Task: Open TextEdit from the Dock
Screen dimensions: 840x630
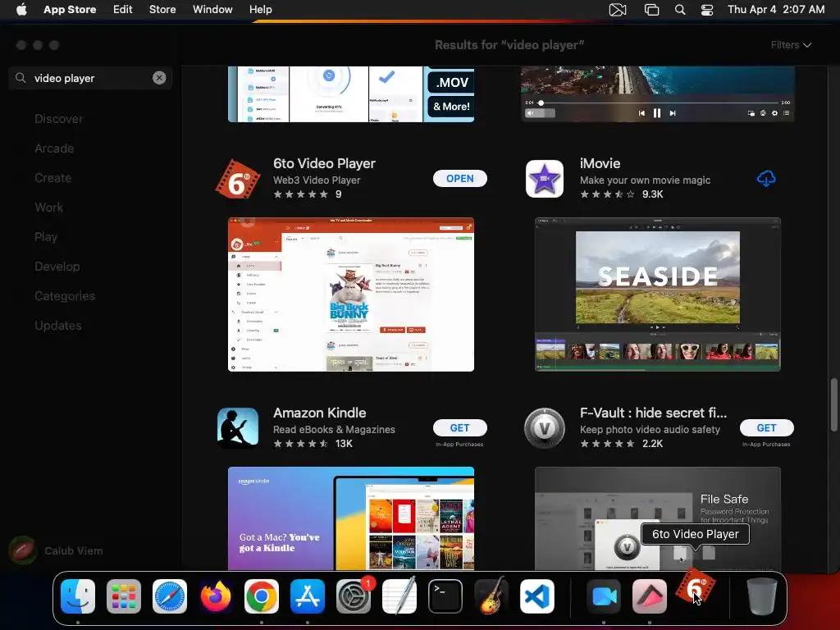Action: (x=399, y=596)
